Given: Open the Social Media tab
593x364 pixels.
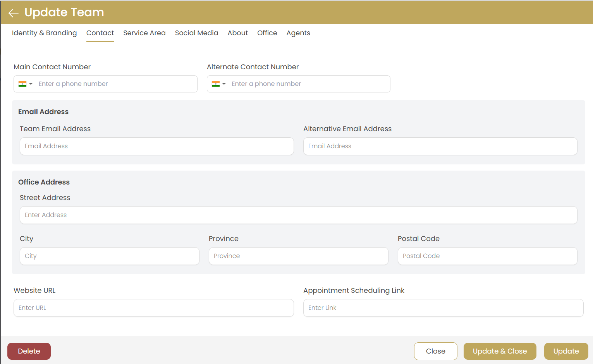Looking at the screenshot, I should (x=196, y=33).
